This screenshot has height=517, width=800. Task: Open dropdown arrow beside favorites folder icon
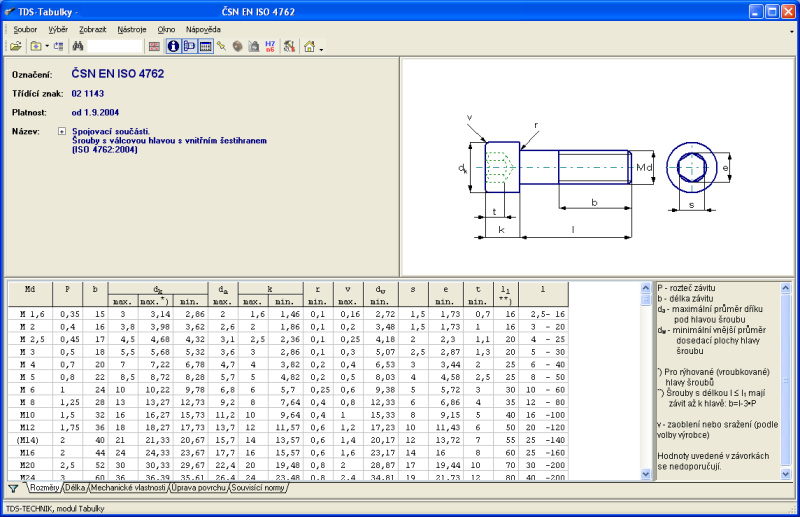[x=47, y=46]
